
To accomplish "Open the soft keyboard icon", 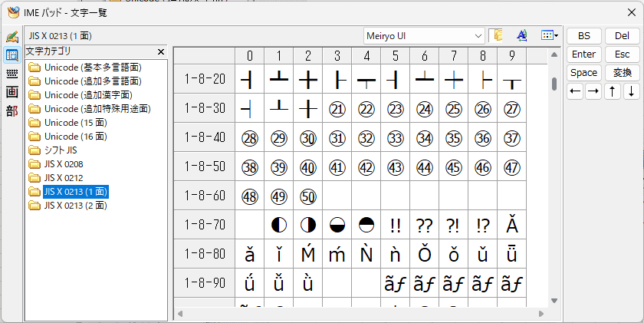I will coord(12,74).
